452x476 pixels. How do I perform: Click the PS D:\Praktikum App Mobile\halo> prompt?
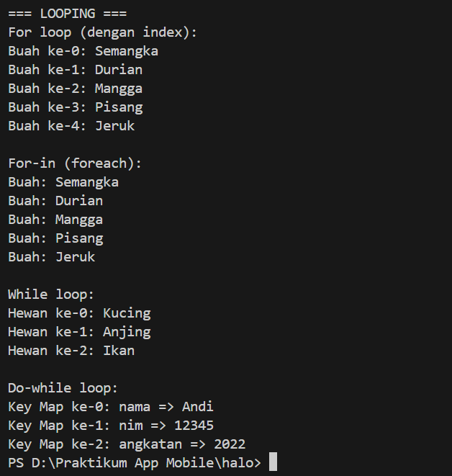[x=135, y=462]
